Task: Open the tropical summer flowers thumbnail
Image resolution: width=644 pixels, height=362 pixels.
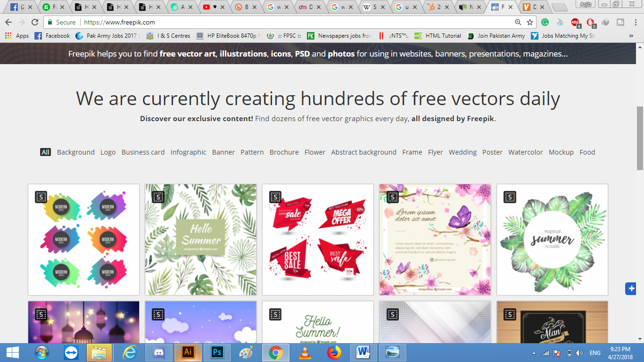Action: click(x=552, y=239)
